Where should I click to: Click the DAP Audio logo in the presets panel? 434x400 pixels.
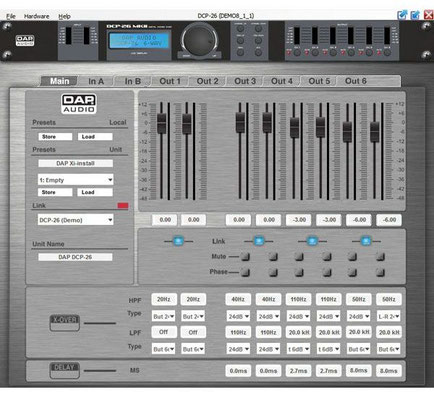(79, 104)
